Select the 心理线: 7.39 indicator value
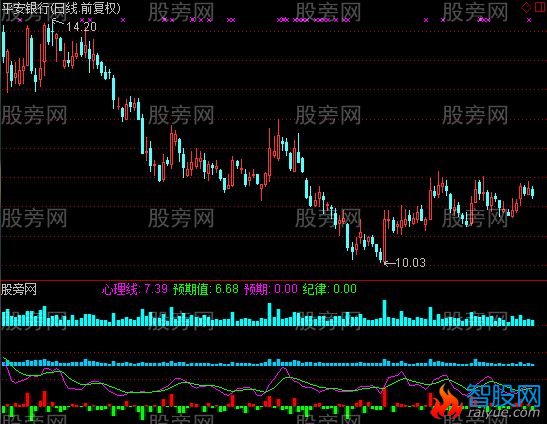Viewport: 547px width, 424px height. [135, 289]
